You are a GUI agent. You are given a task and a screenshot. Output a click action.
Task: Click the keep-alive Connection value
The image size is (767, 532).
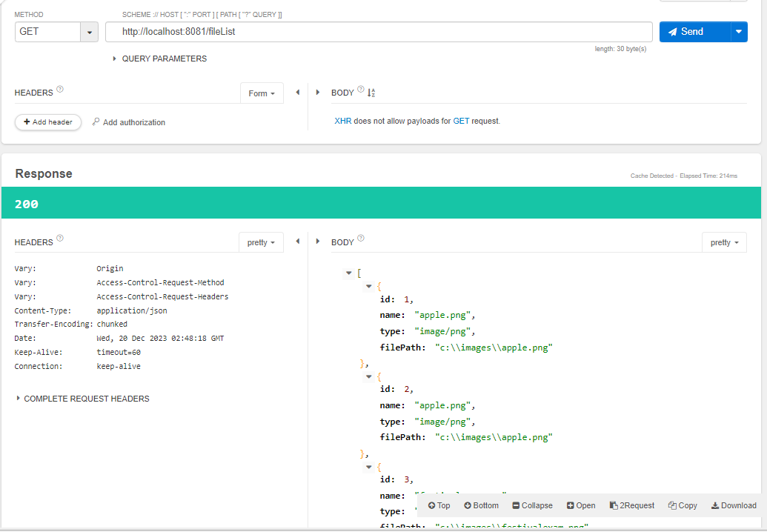point(119,367)
